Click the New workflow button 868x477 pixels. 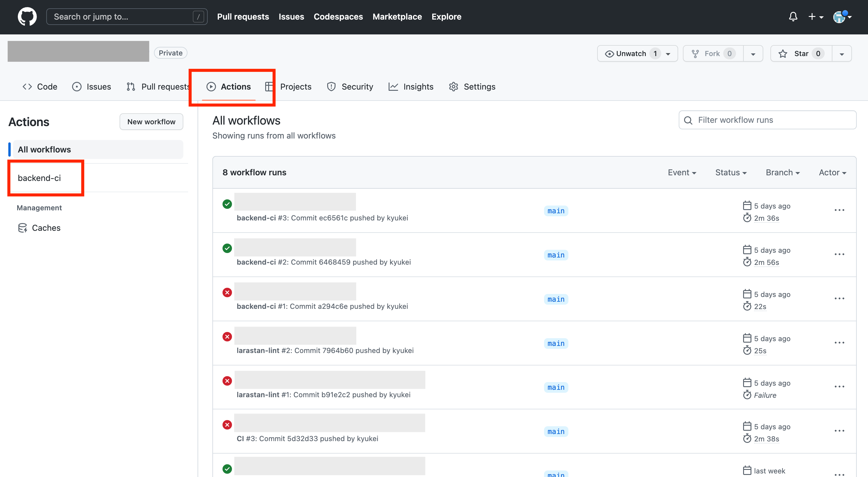pos(151,122)
